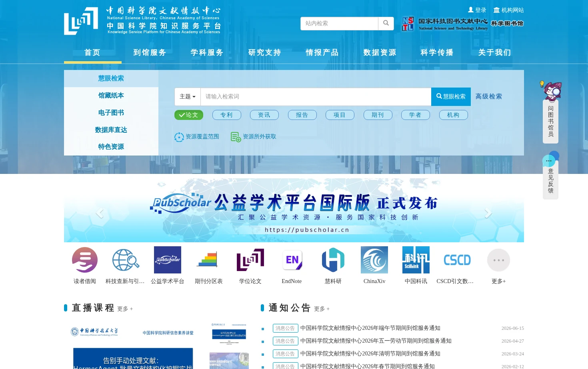Screen dimensions: 588x369
Task: Open the 2026年五一劳动节期间到馆服务通知 notice
Action: [x=376, y=341]
